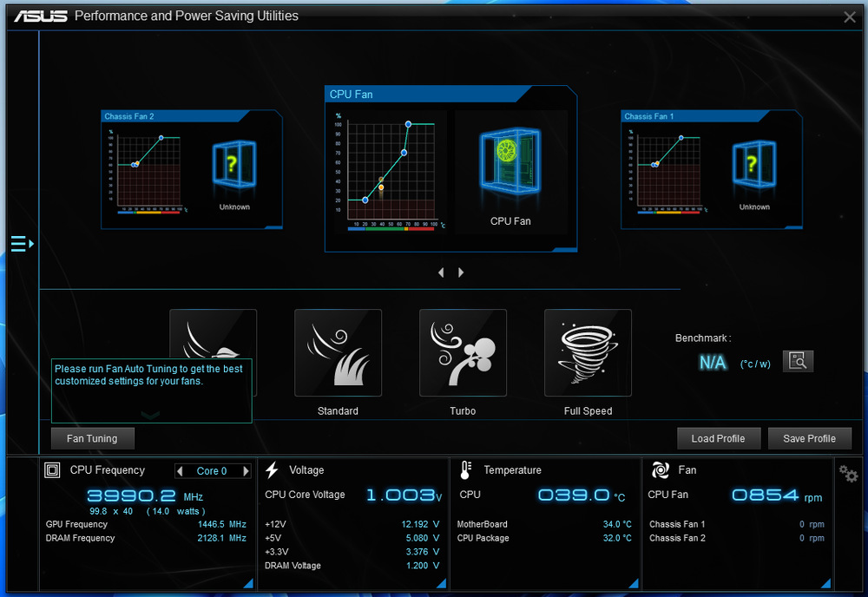Screen dimensions: 868x597
Task: Expand the Fan panel corner triangle
Action: pos(826,583)
